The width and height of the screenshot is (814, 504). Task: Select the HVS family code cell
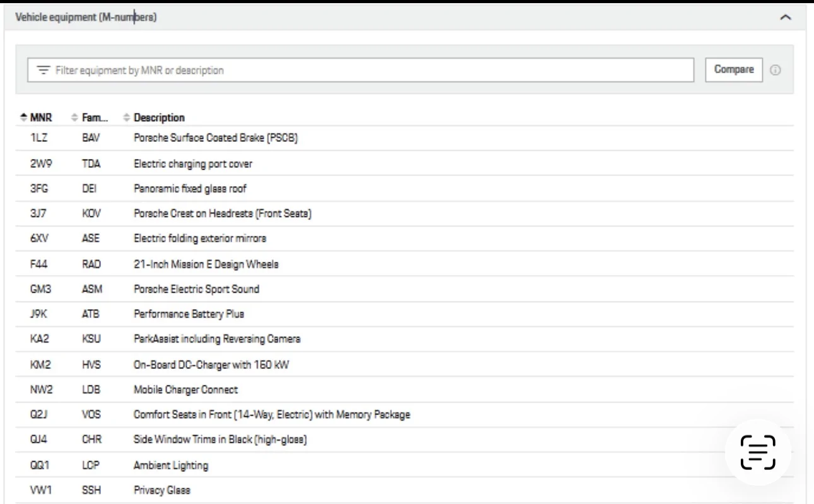click(91, 365)
